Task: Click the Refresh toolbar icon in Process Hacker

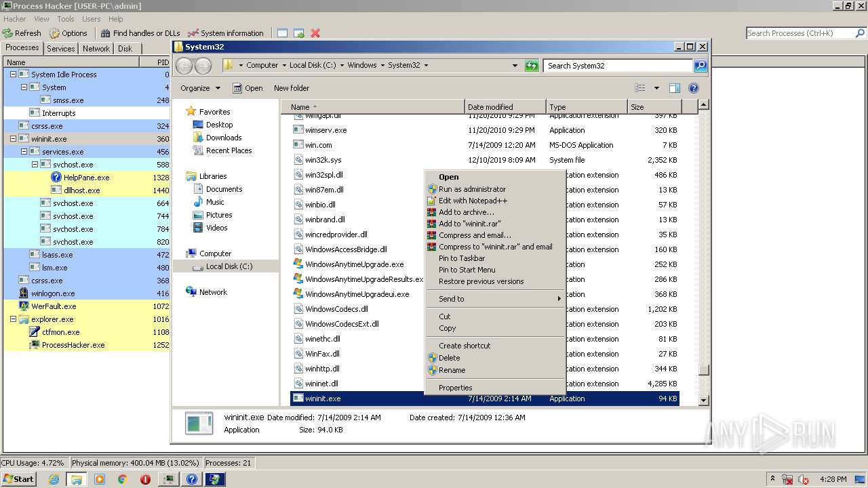Action: [7, 33]
